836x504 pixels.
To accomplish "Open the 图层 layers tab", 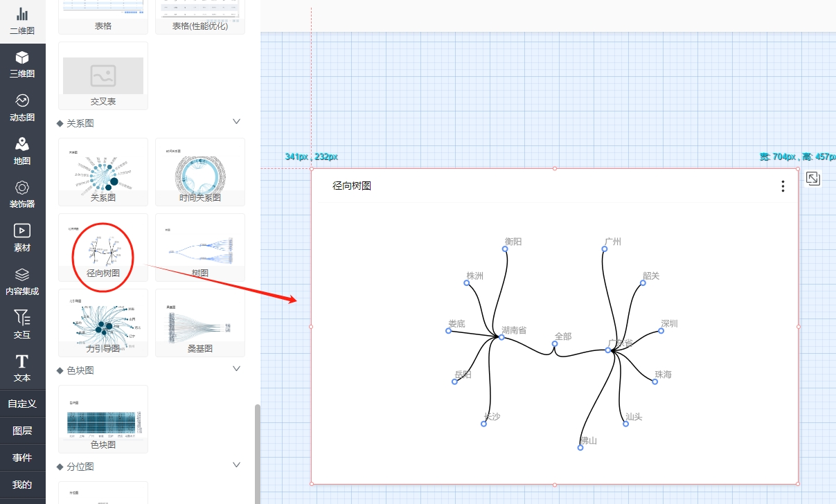I will (22, 431).
